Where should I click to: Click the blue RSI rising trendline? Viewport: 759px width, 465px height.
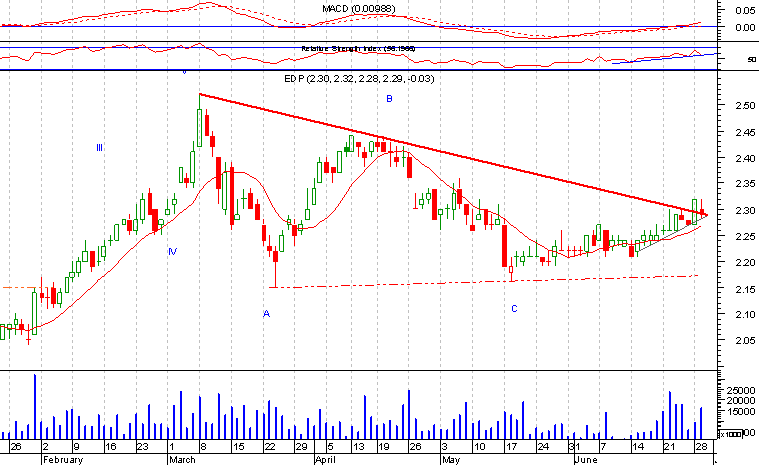point(664,59)
